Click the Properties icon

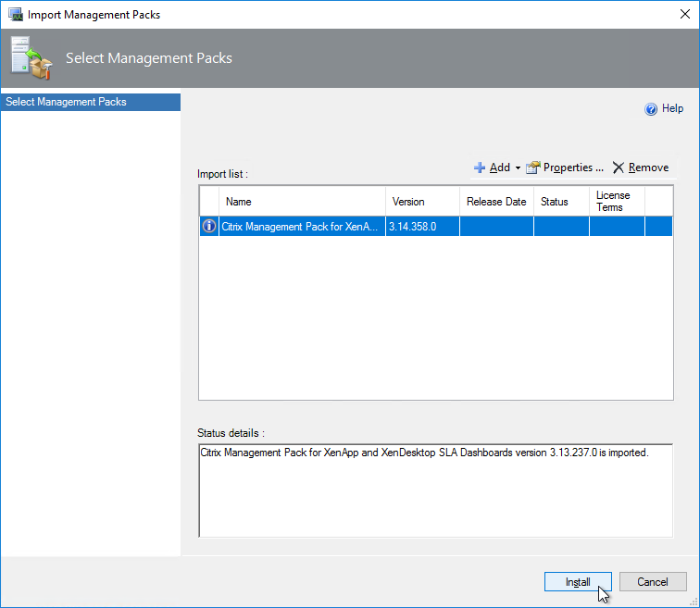pyautogui.click(x=533, y=168)
